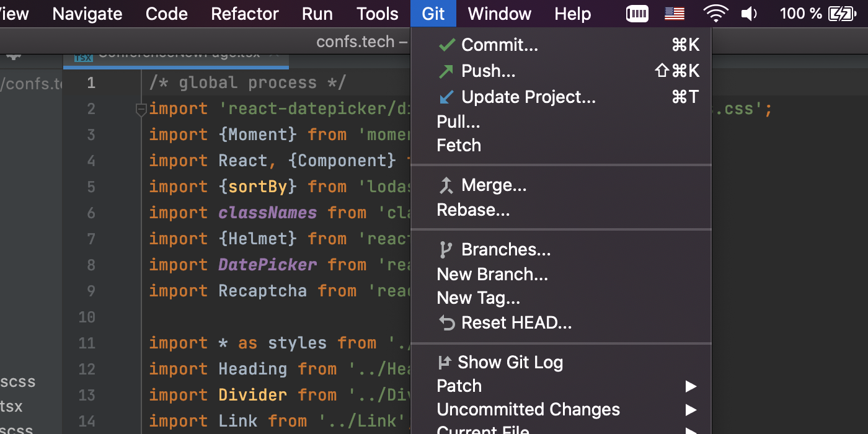Open the Tools menu in menu bar

[x=378, y=14]
